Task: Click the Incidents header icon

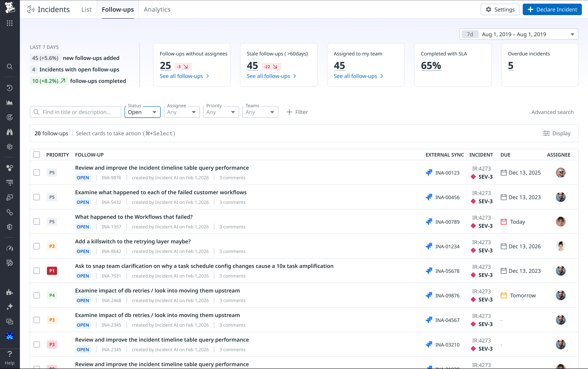Action: point(30,9)
